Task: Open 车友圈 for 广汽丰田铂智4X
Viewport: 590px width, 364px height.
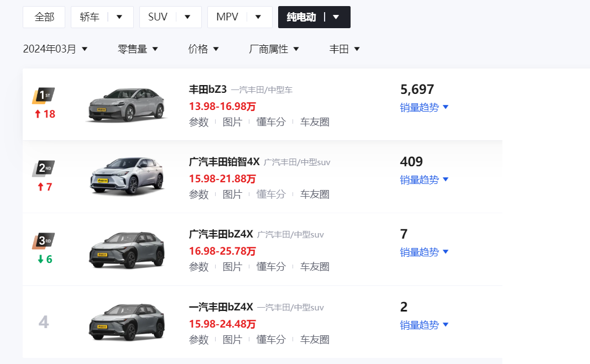Action: [x=315, y=194]
